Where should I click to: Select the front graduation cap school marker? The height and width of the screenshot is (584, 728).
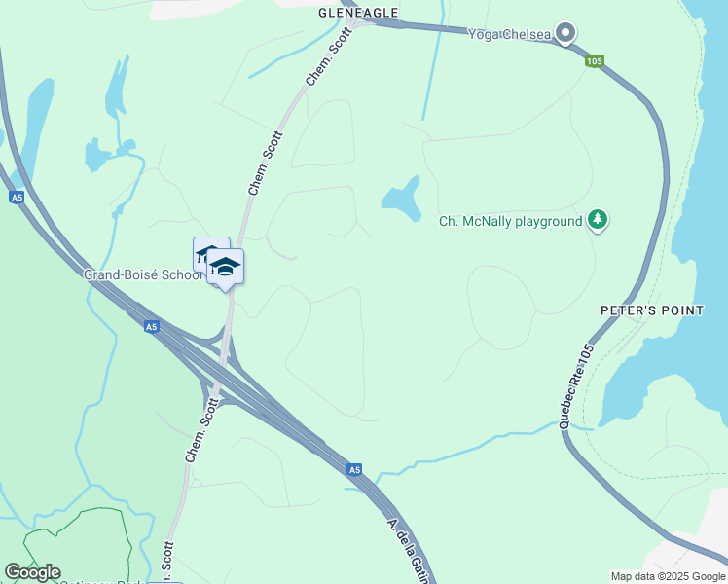pyautogui.click(x=225, y=270)
